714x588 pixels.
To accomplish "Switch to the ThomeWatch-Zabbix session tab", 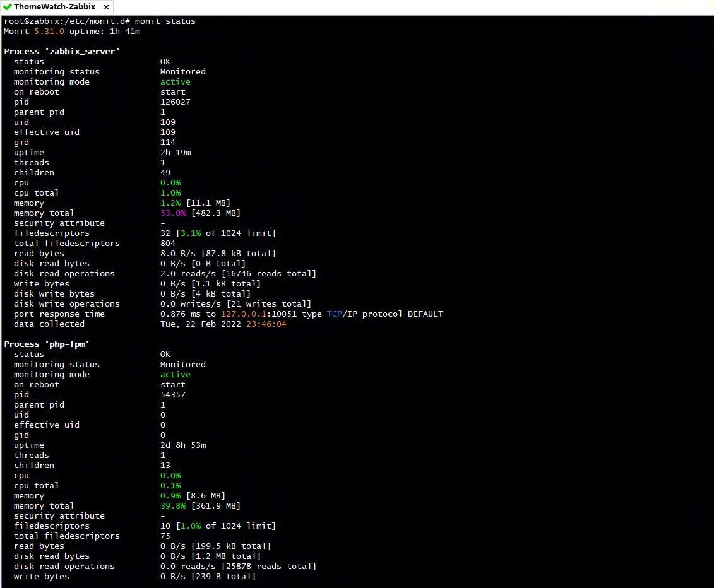I will 54,7.
